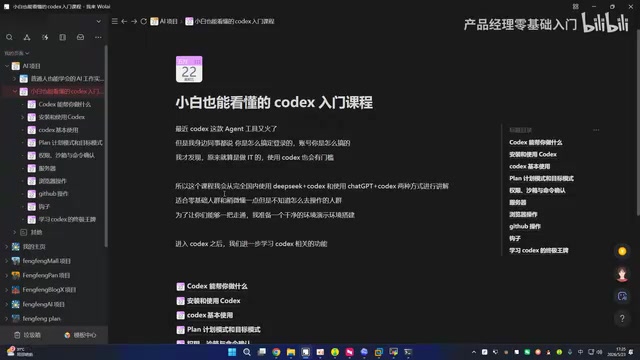640x360 pixels.
Task: Show hidden system tray icons
Action: coord(473,352)
